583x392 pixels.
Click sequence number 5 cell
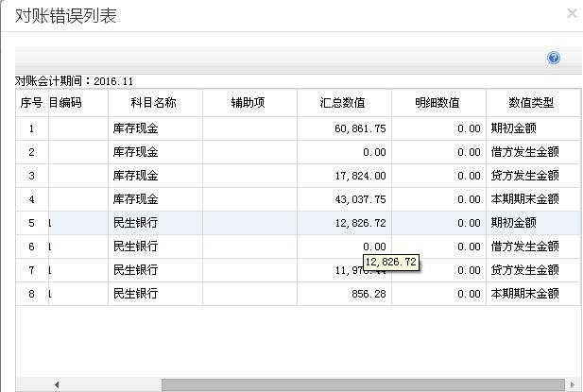coord(31,223)
